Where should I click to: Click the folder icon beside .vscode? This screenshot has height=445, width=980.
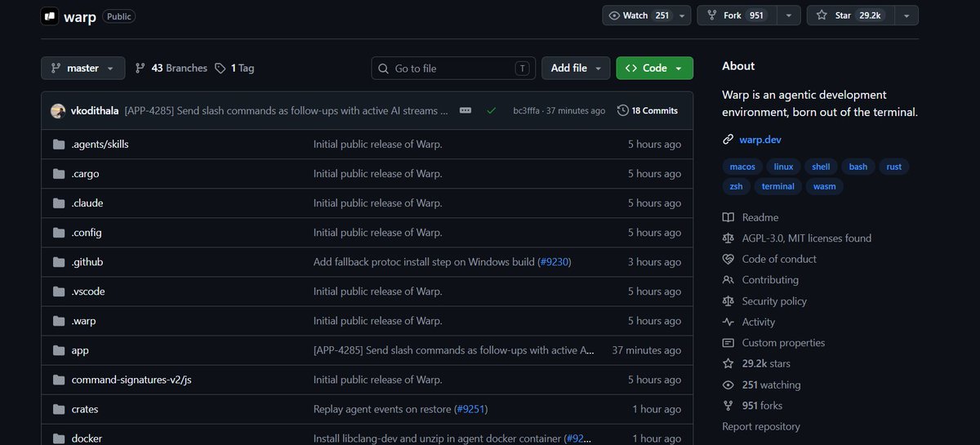(x=59, y=291)
